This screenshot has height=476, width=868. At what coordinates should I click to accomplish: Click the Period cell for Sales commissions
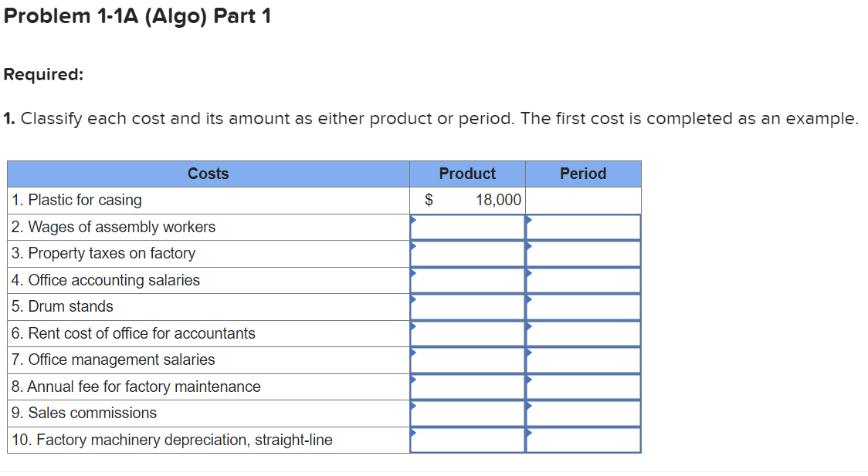[583, 413]
